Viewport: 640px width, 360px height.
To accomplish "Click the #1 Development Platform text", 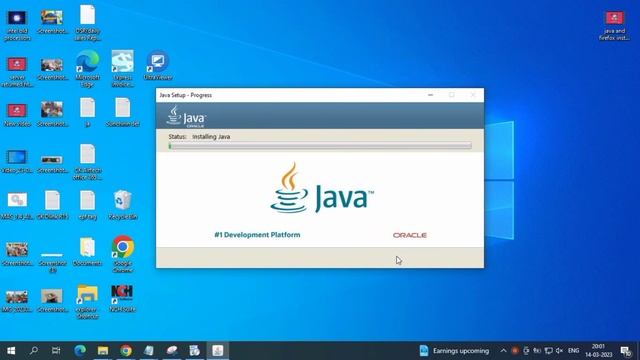I will tap(257, 235).
